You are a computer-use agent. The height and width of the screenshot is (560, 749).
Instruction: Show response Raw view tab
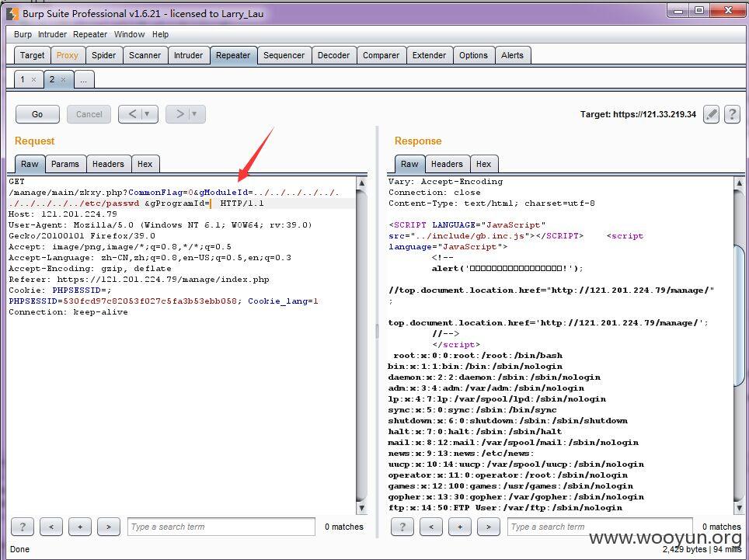[x=409, y=164]
